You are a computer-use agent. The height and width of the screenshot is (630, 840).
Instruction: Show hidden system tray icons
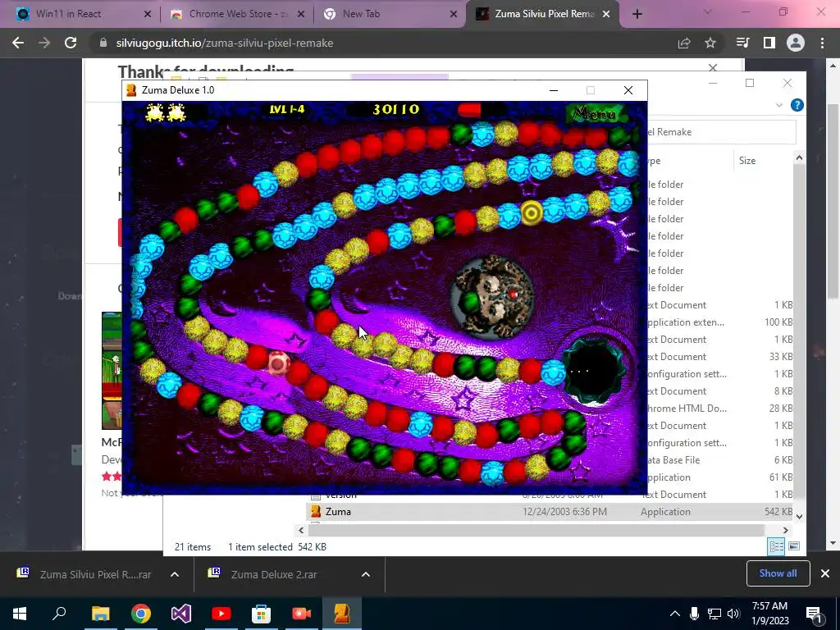[x=675, y=614]
